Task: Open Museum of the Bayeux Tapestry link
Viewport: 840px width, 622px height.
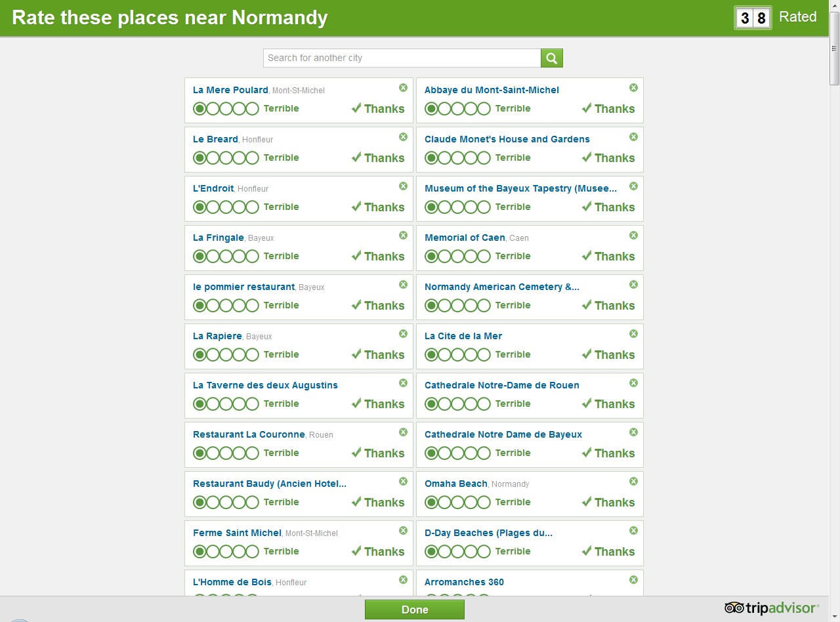Action: pyautogui.click(x=520, y=188)
